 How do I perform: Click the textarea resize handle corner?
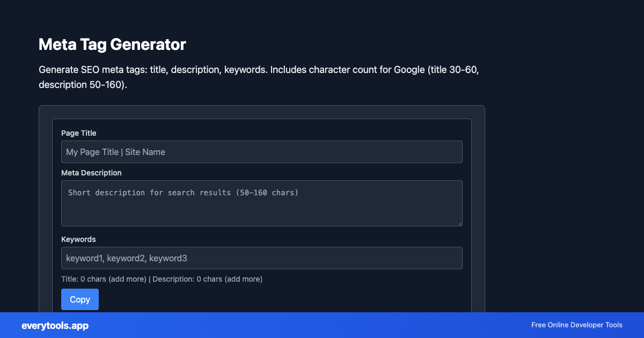460,224
